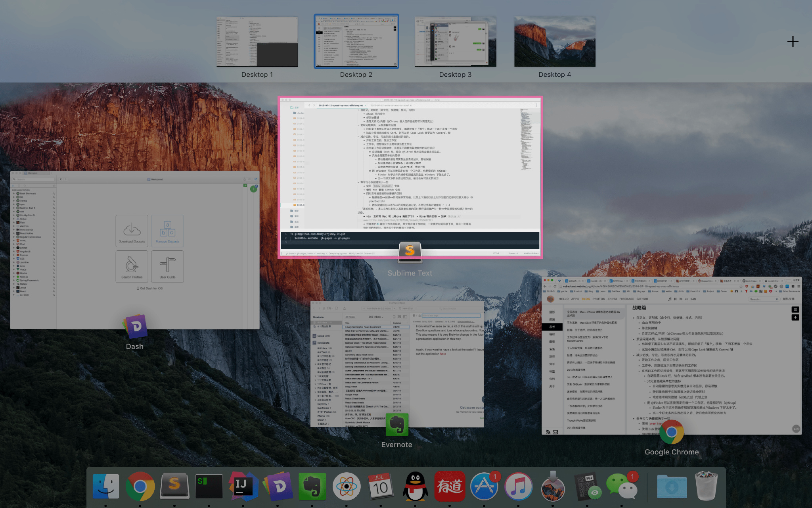
Task: Open the Trash in the dock
Action: [x=706, y=487]
